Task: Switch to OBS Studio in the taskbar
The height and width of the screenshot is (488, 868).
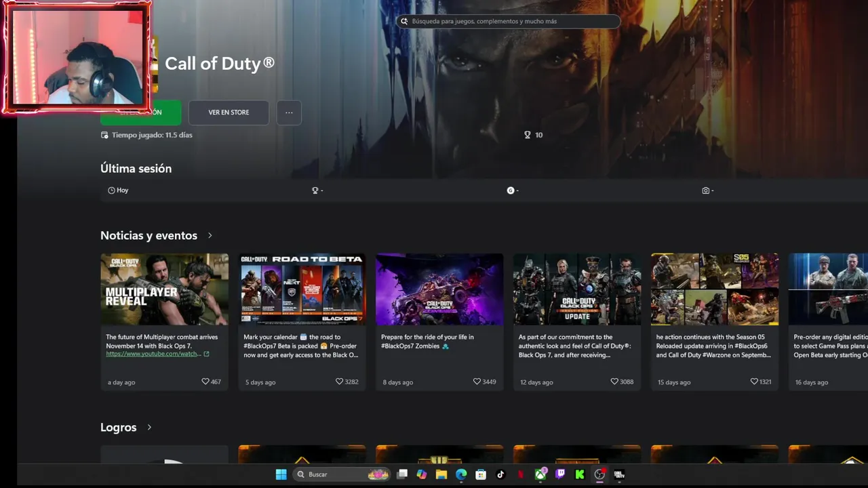Action: pos(599,474)
